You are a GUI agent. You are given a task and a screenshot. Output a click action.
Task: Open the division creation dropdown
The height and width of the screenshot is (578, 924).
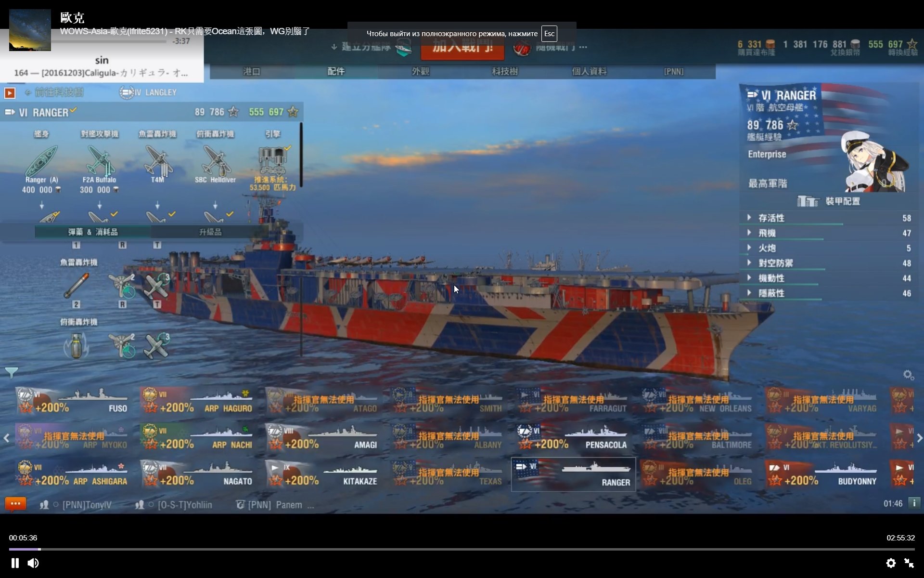(x=371, y=47)
